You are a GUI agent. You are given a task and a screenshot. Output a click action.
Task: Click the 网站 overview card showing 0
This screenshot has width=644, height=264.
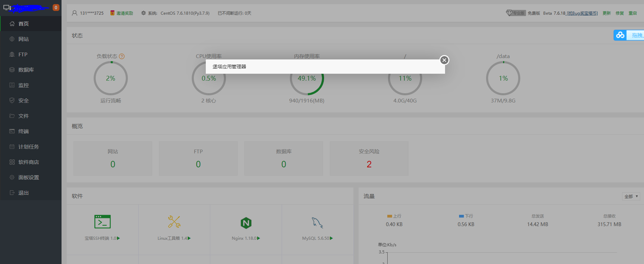(113, 158)
